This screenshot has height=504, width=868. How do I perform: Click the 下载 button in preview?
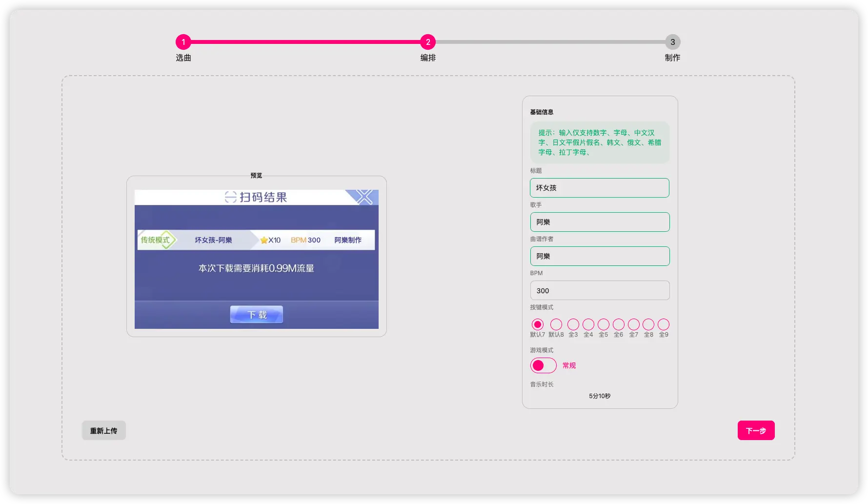point(257,315)
